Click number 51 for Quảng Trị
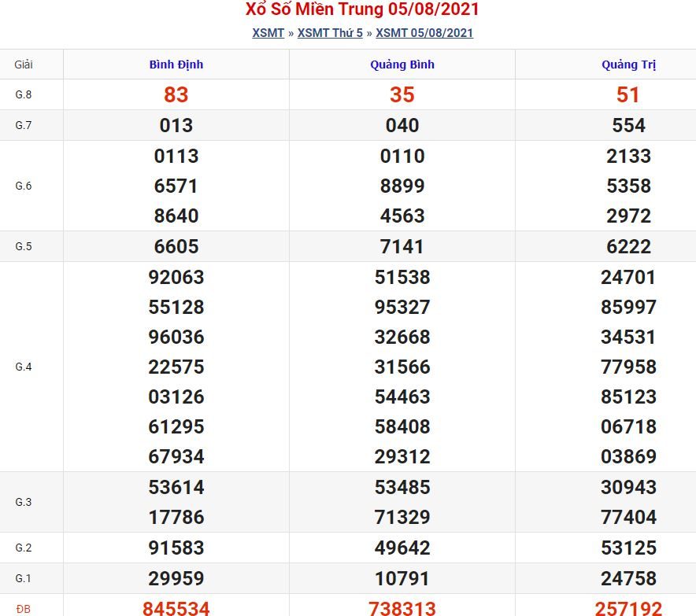Viewport: 696px width, 616px height. 628,94
